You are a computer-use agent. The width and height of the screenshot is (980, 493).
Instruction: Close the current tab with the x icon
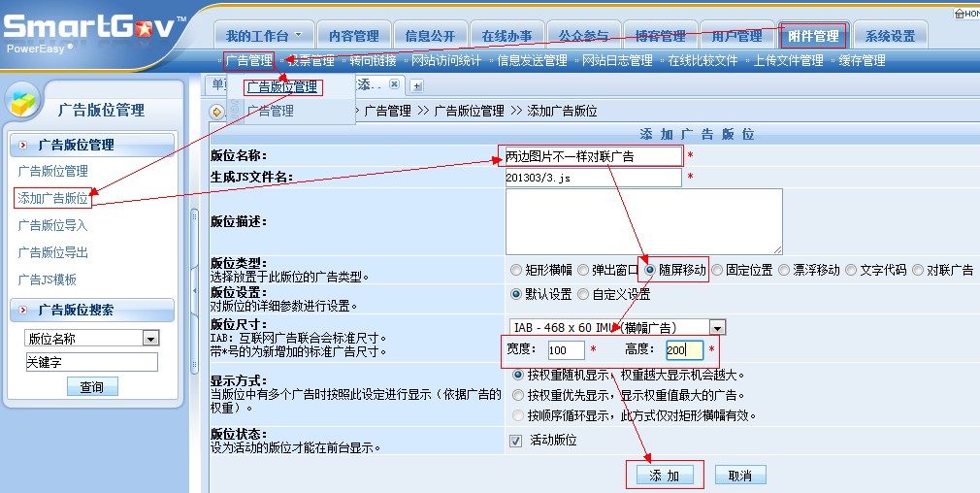(x=394, y=85)
